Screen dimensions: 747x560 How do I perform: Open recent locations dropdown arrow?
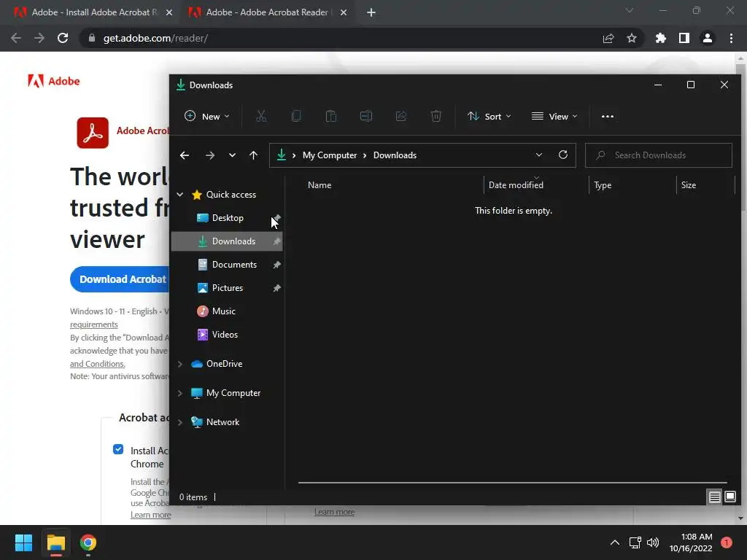click(232, 155)
